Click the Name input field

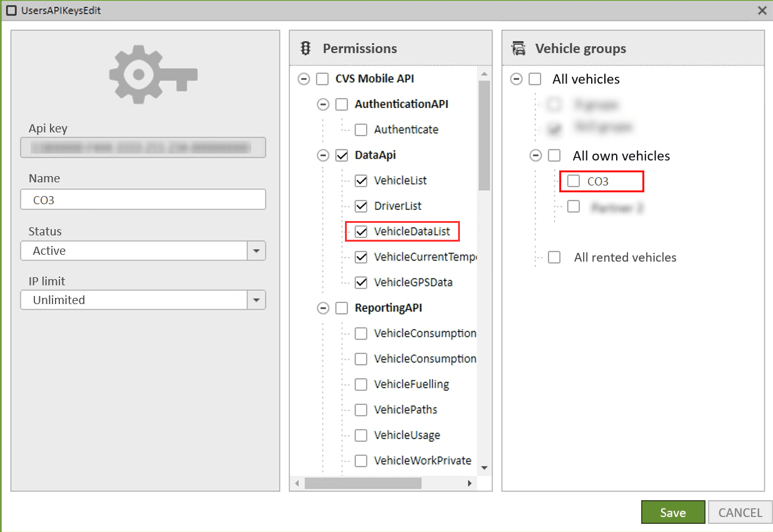pyautogui.click(x=143, y=200)
